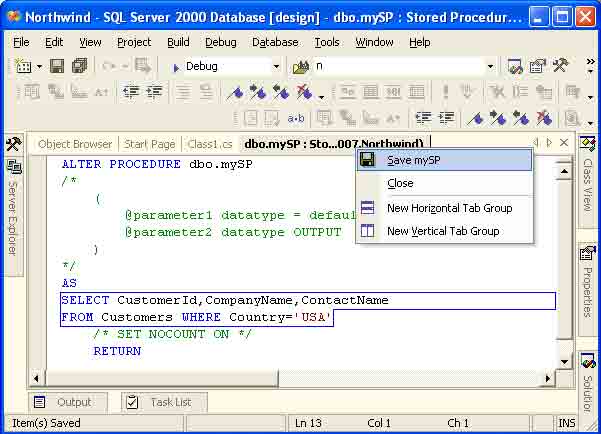
Task: Click Toggle Bookmark flag in middle toolbar row
Action: pos(235,92)
